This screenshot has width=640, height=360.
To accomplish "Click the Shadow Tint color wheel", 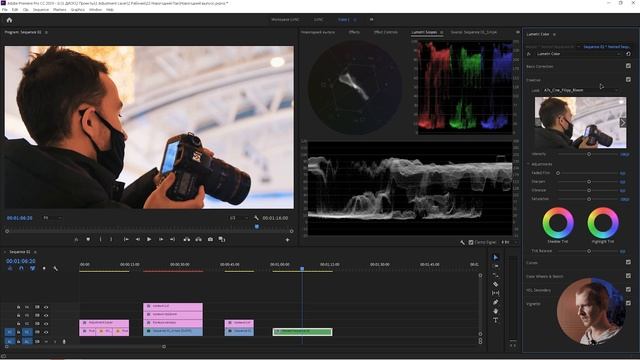I will (x=558, y=222).
